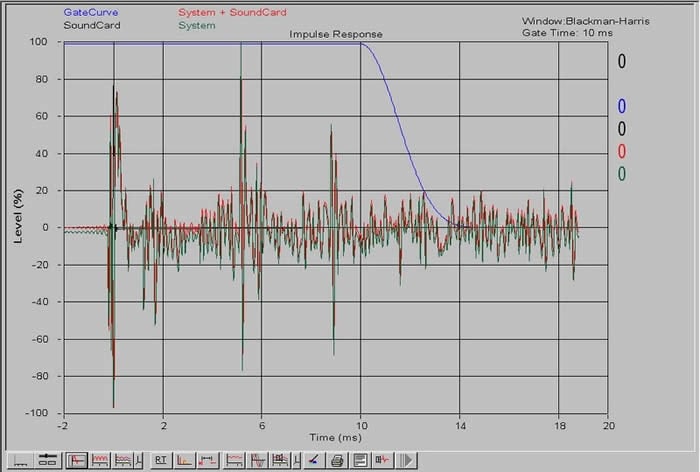
Task: Click the pen marker tool icon
Action: (313, 460)
